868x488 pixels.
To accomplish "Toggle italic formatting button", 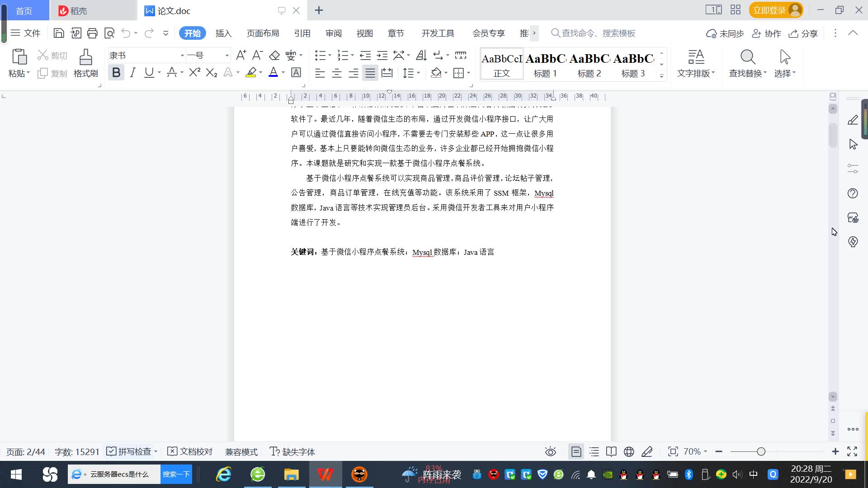I will pyautogui.click(x=132, y=72).
